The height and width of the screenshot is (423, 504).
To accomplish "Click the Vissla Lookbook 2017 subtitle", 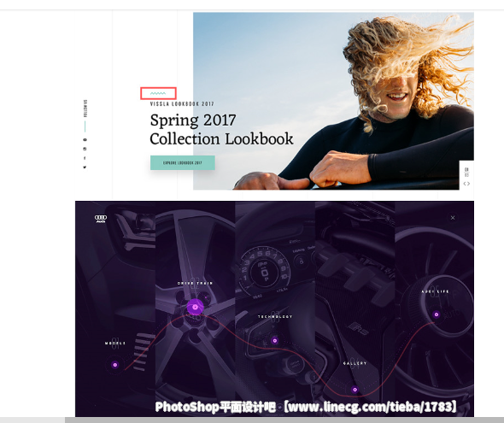I will click(x=182, y=103).
